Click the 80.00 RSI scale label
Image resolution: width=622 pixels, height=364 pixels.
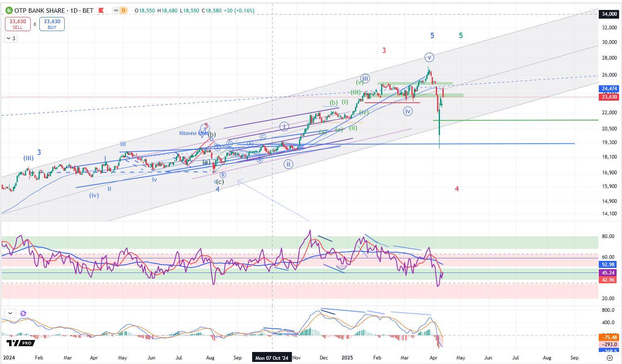[x=608, y=237]
